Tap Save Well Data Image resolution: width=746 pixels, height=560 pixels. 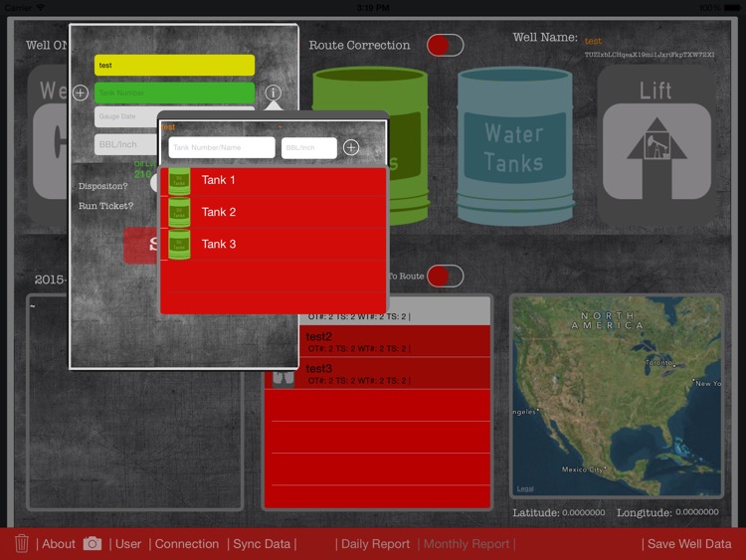(x=689, y=544)
